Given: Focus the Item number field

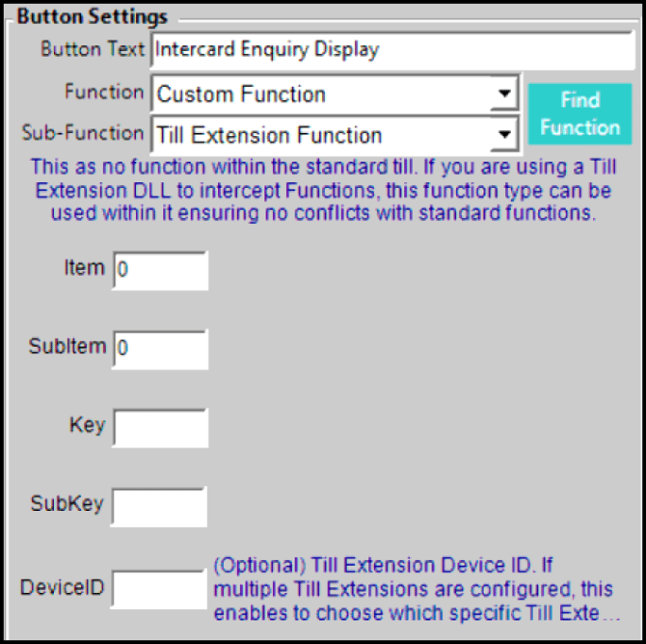Looking at the screenshot, I should (x=160, y=271).
